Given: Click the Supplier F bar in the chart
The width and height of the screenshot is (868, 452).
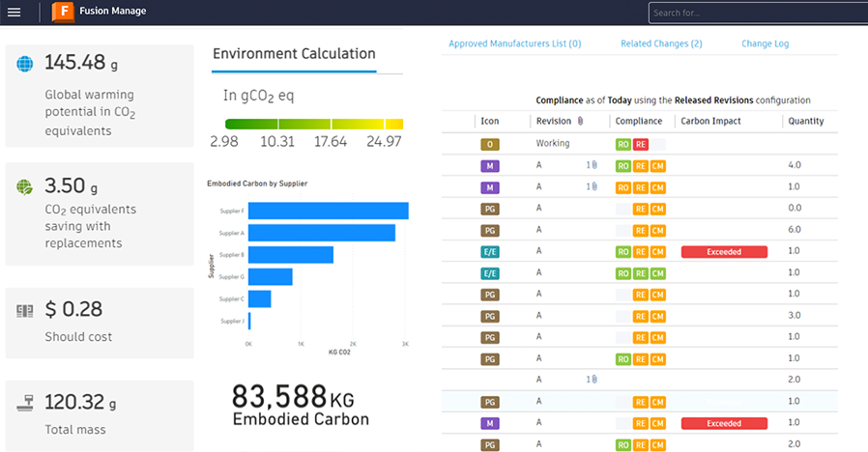Looking at the screenshot, I should tap(328, 211).
